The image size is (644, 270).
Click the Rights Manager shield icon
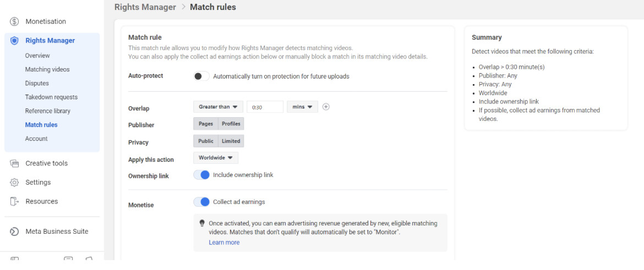click(x=14, y=41)
